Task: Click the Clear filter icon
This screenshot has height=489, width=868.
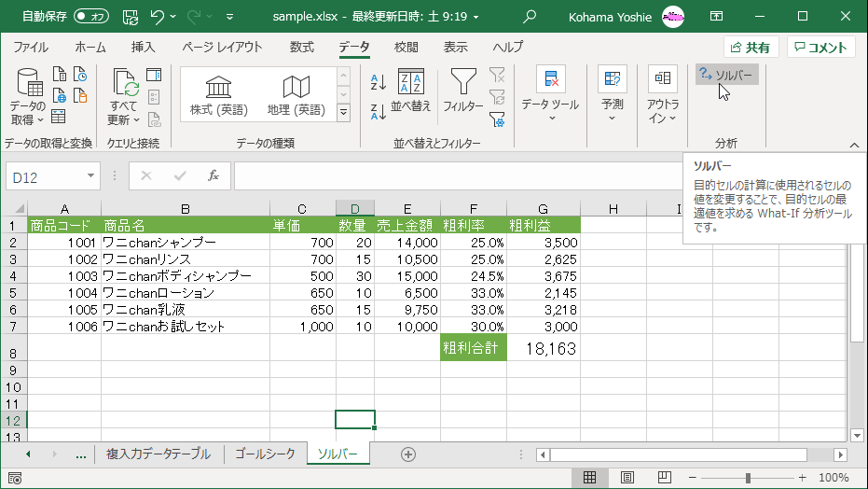Action: coord(497,75)
